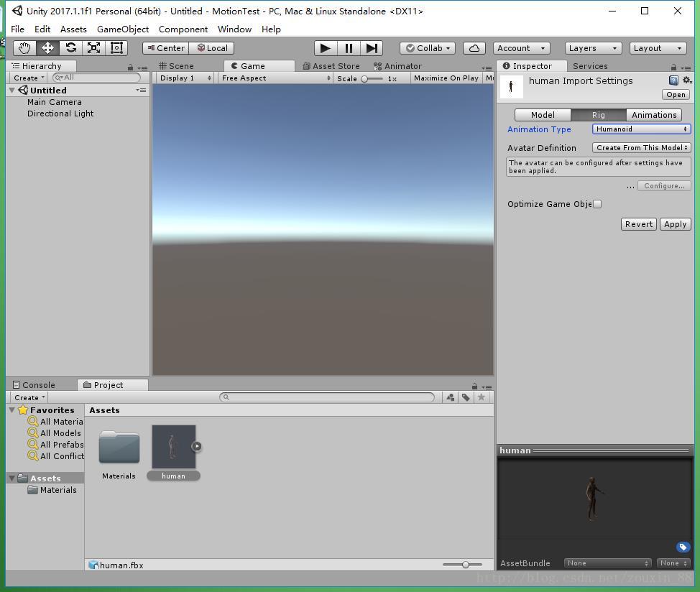Step one frame forward
700x592 pixels.
372,48
